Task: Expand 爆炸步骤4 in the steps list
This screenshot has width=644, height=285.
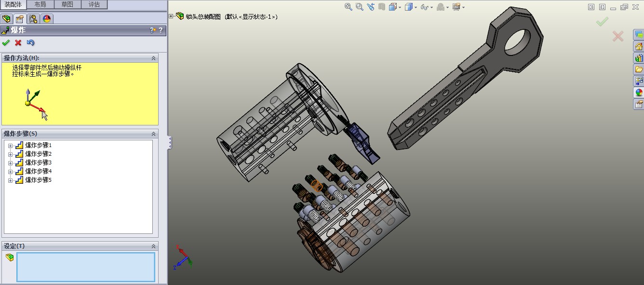Action: pos(10,172)
